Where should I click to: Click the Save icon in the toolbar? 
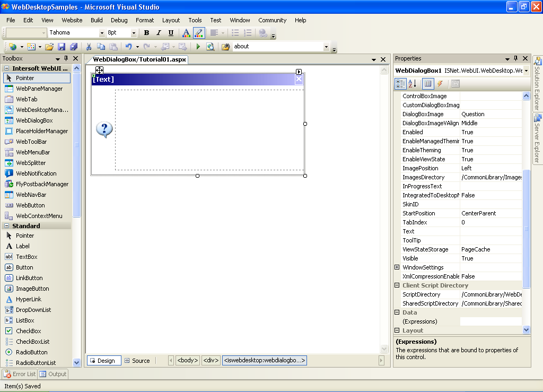coord(62,47)
